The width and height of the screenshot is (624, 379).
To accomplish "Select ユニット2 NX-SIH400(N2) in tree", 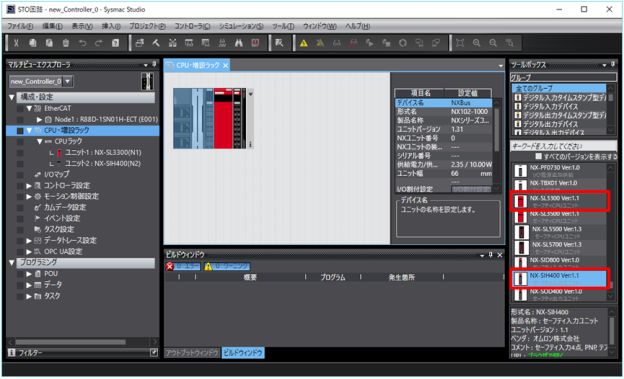I will [x=103, y=164].
